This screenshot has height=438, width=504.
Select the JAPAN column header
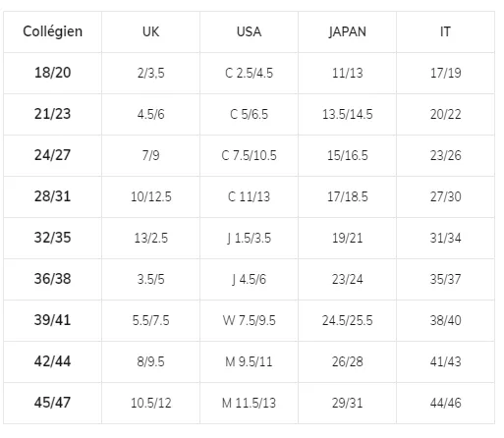(347, 31)
